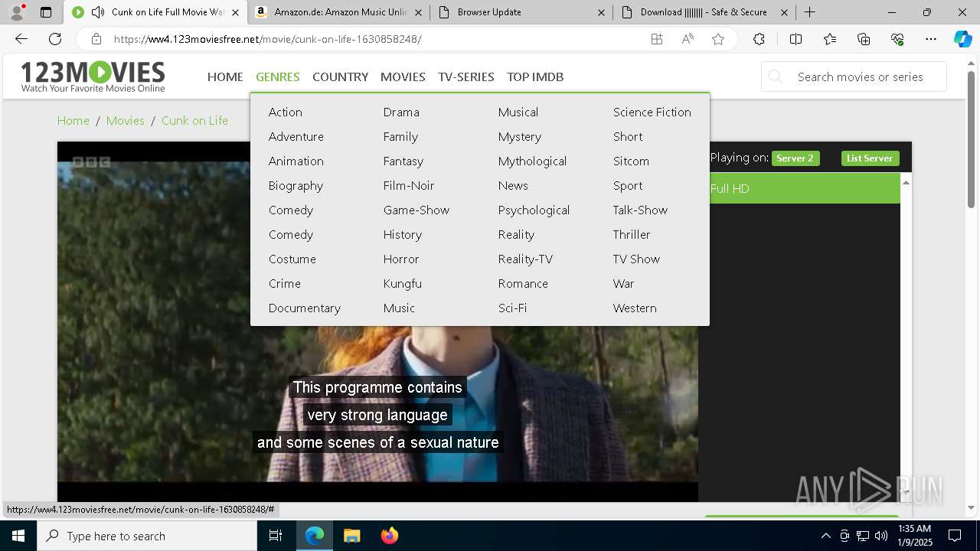The image size is (980, 551).
Task: Open Collections icon
Action: (864, 39)
